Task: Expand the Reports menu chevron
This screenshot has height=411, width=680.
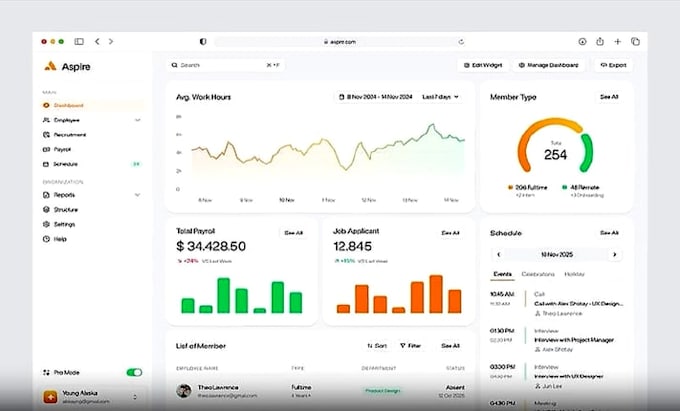Action: coord(137,195)
